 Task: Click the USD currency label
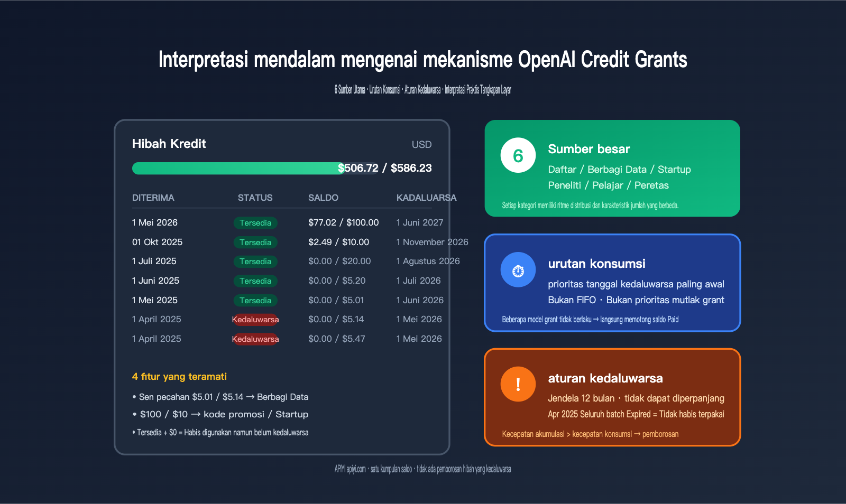click(422, 145)
